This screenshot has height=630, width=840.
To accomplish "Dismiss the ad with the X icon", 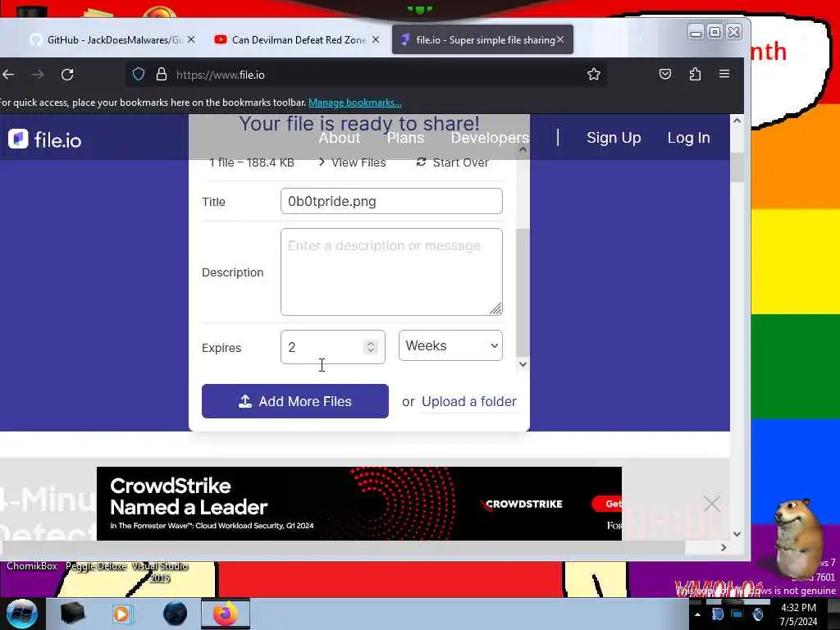I will click(711, 504).
